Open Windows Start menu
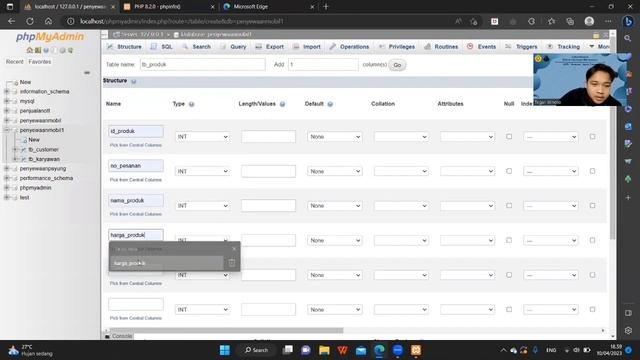This screenshot has height=360, width=640. click(225, 350)
